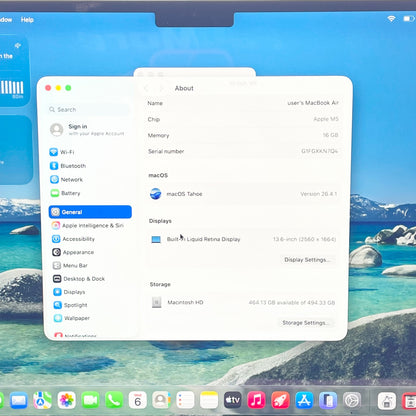
Task: Open Apple Intelligence & Siri settings
Action: tap(88, 225)
